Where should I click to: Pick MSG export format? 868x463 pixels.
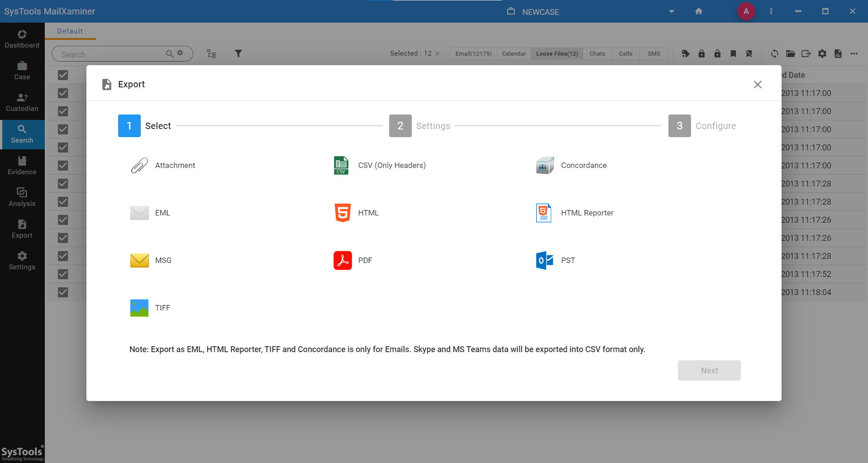[x=151, y=260]
